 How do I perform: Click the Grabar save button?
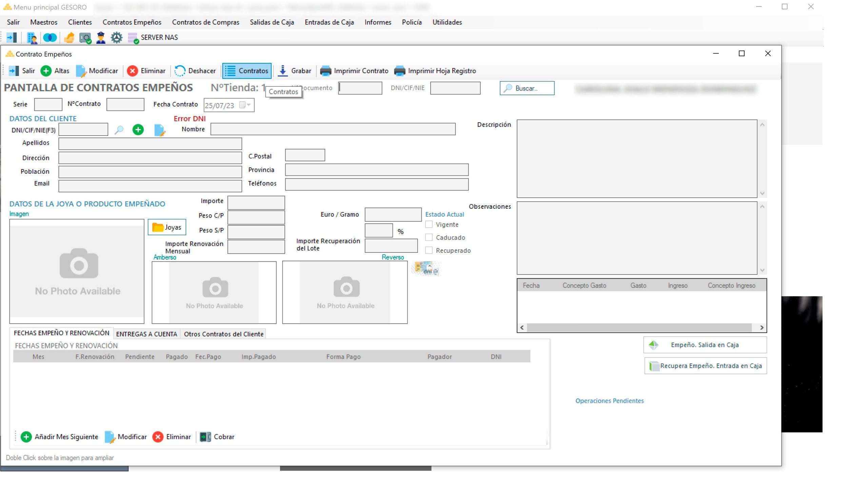(294, 71)
